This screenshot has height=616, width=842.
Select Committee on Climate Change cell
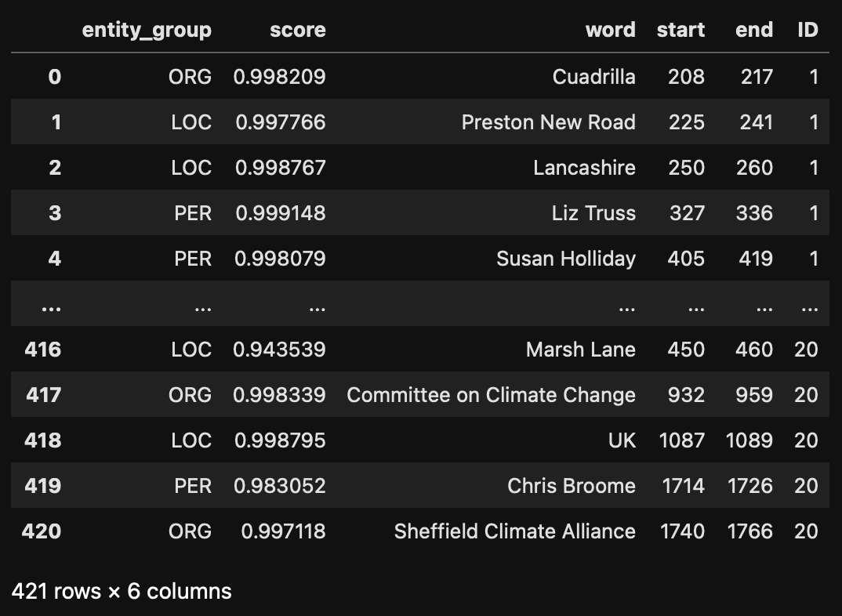(x=491, y=395)
